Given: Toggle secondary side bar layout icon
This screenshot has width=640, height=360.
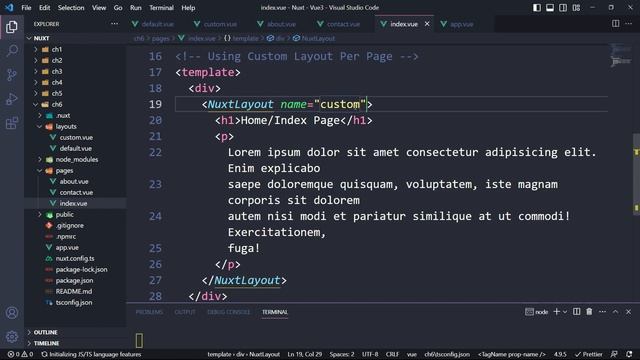Looking at the screenshot, I should click(563, 8).
